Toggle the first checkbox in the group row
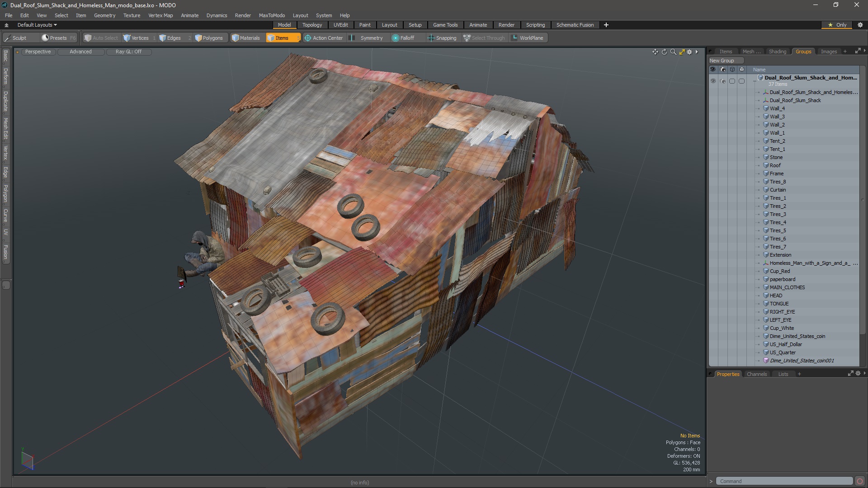868x488 pixels. (732, 81)
